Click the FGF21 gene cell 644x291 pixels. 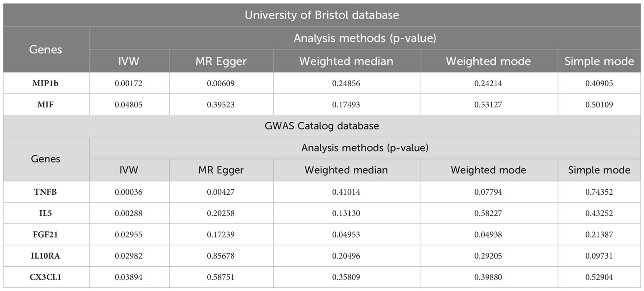click(46, 234)
